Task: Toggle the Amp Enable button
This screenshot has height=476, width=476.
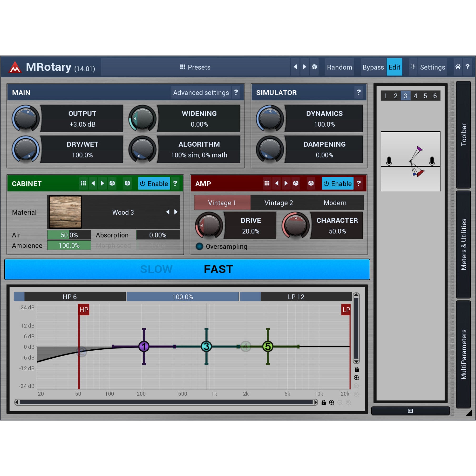Action: tap(337, 183)
